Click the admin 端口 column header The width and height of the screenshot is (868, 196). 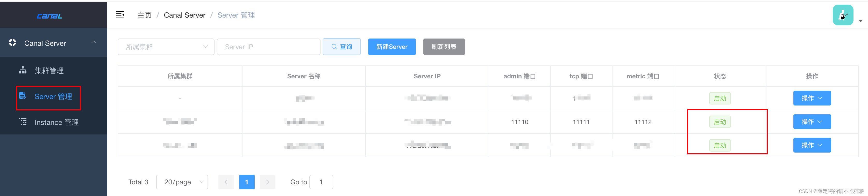(520, 76)
